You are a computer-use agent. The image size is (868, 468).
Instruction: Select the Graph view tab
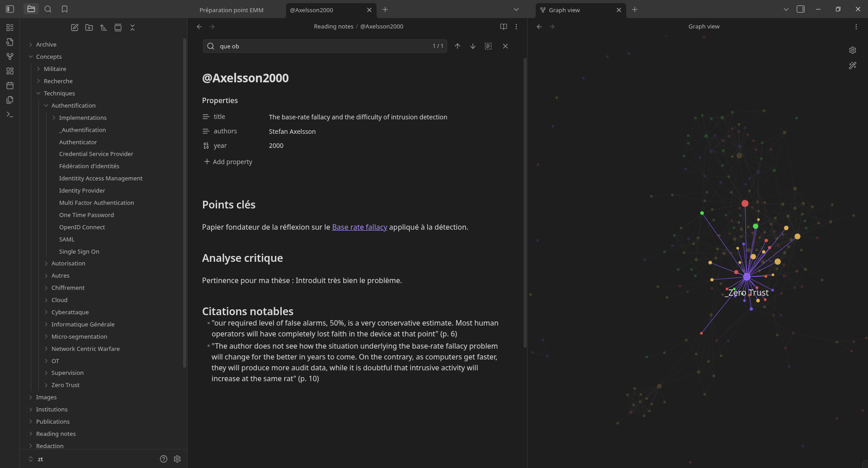[564, 10]
